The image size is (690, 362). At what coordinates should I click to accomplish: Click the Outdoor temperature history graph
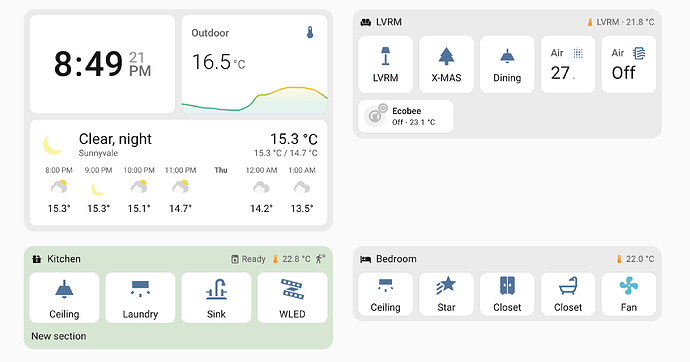tap(254, 100)
